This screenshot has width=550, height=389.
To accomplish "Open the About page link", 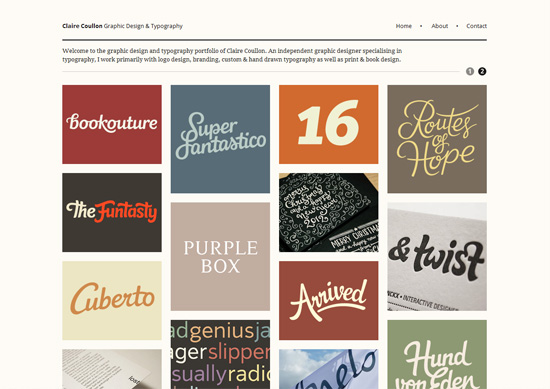I will point(440,26).
